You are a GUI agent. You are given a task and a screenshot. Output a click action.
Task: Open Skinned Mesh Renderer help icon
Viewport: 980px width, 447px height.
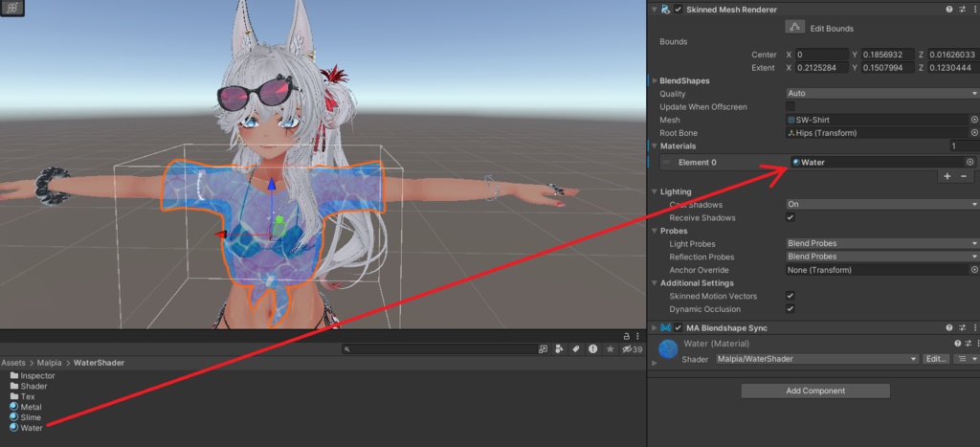pyautogui.click(x=948, y=10)
